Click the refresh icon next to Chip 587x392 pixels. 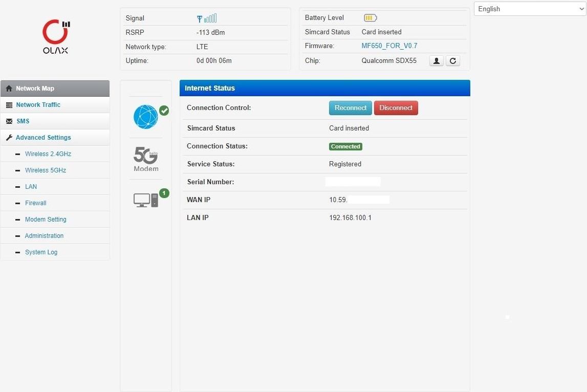tap(452, 61)
